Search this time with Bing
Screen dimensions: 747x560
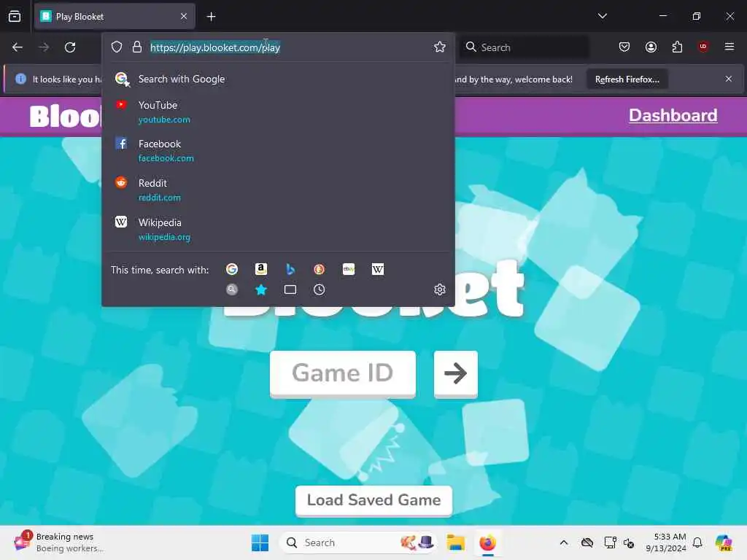(290, 270)
